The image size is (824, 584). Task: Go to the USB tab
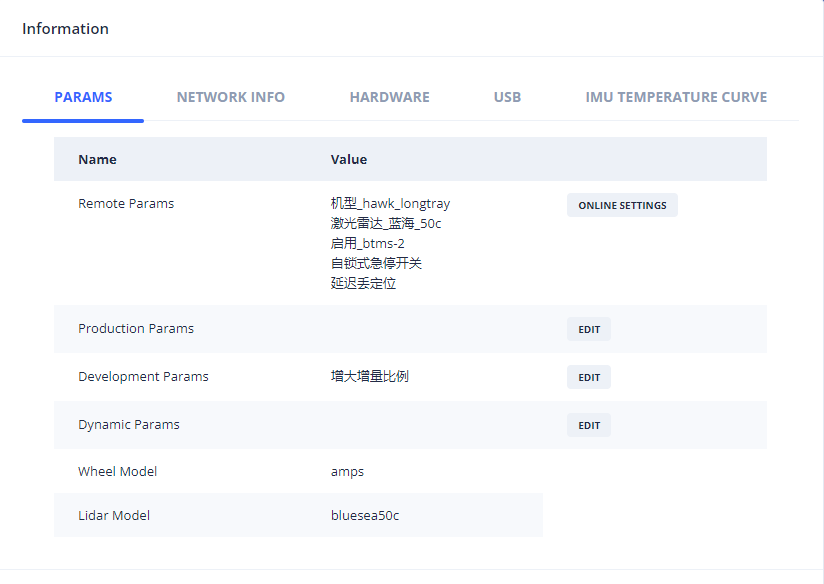(507, 97)
